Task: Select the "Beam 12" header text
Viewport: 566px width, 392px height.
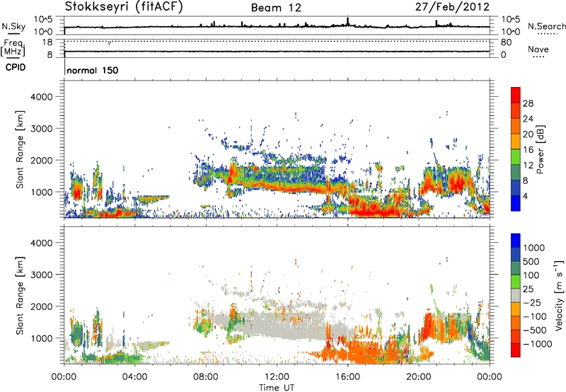Action: coord(276,8)
